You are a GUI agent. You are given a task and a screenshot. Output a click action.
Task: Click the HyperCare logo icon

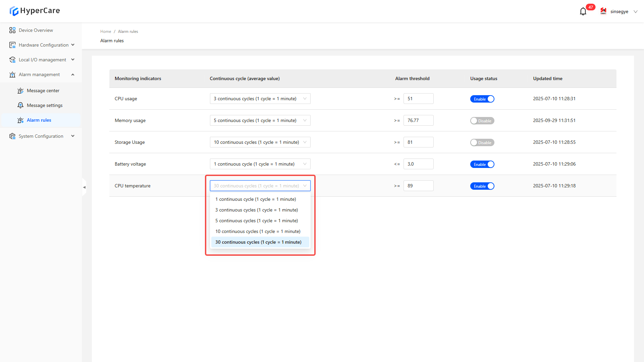14,11
